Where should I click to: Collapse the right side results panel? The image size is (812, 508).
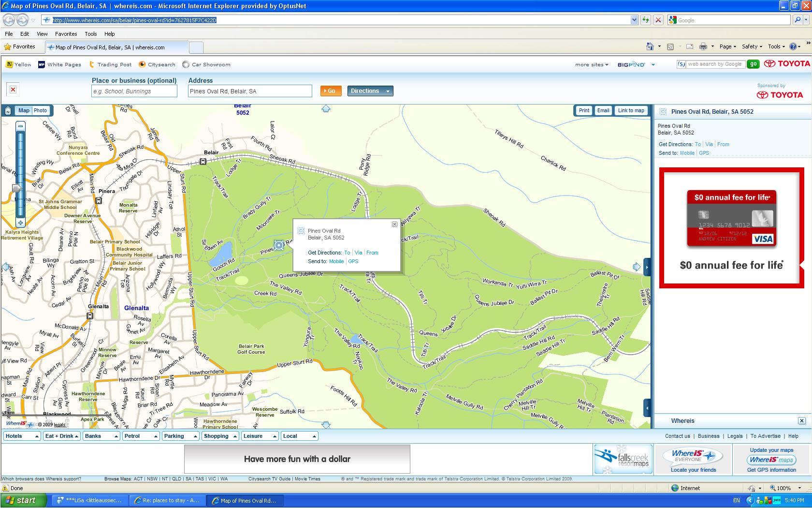647,267
